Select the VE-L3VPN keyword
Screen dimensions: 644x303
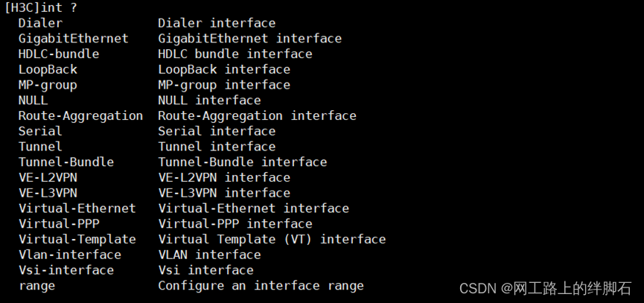(48, 193)
